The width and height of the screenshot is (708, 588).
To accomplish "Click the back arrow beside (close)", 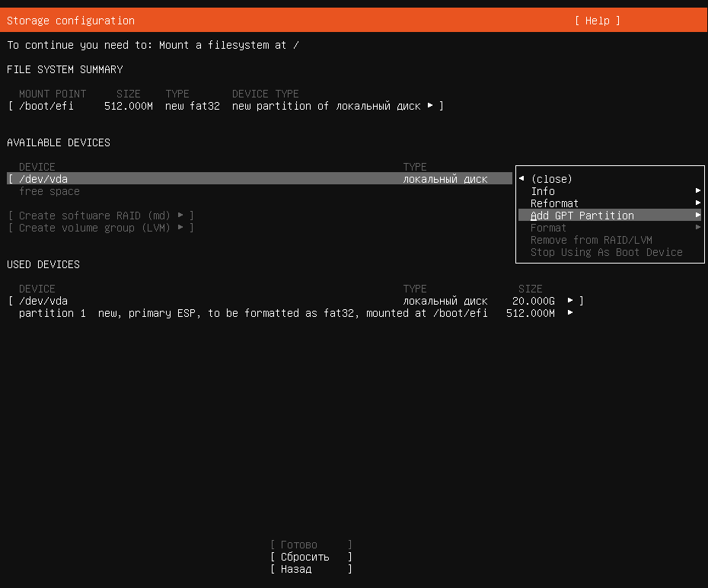I will coord(521,178).
